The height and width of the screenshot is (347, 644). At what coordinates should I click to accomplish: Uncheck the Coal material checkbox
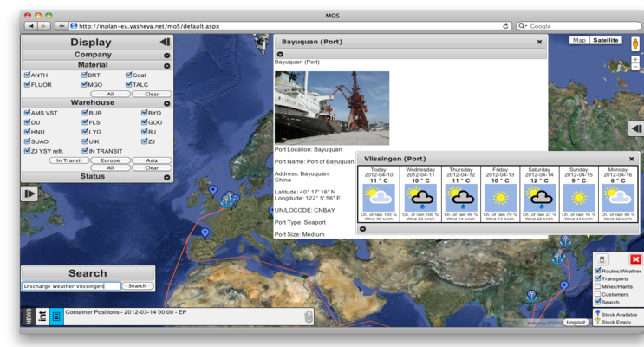click(x=128, y=75)
